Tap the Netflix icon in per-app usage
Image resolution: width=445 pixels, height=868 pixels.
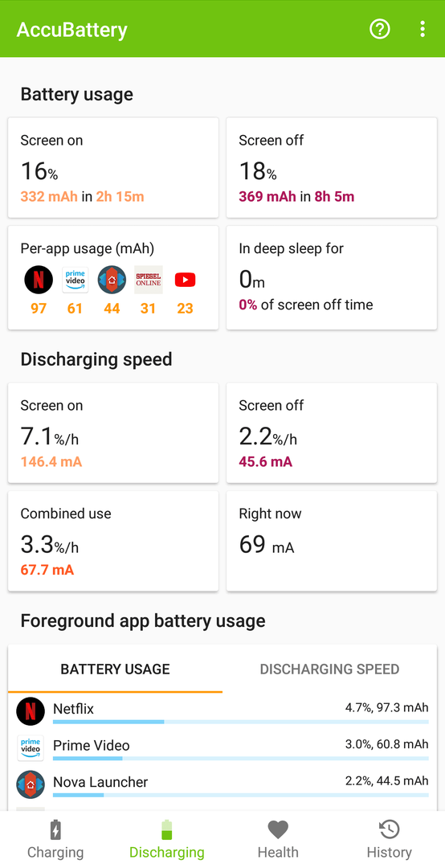click(39, 280)
